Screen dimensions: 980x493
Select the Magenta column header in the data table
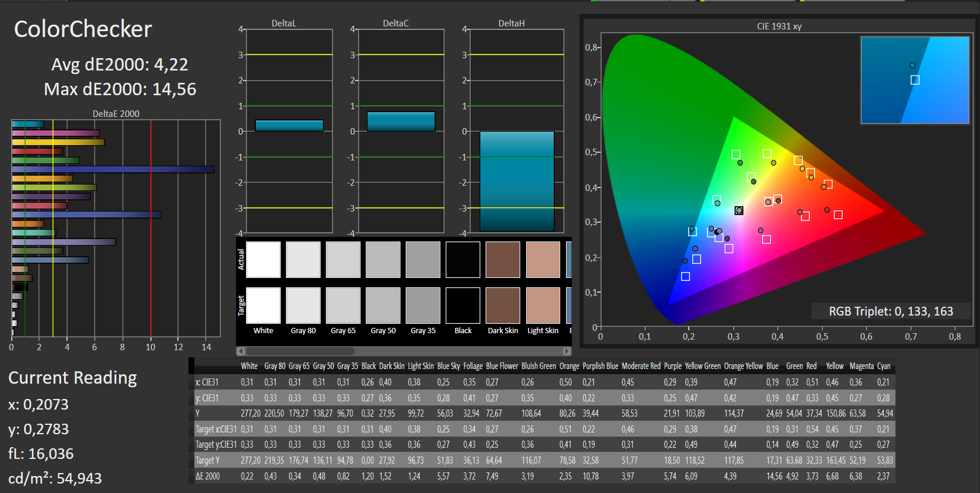click(861, 366)
